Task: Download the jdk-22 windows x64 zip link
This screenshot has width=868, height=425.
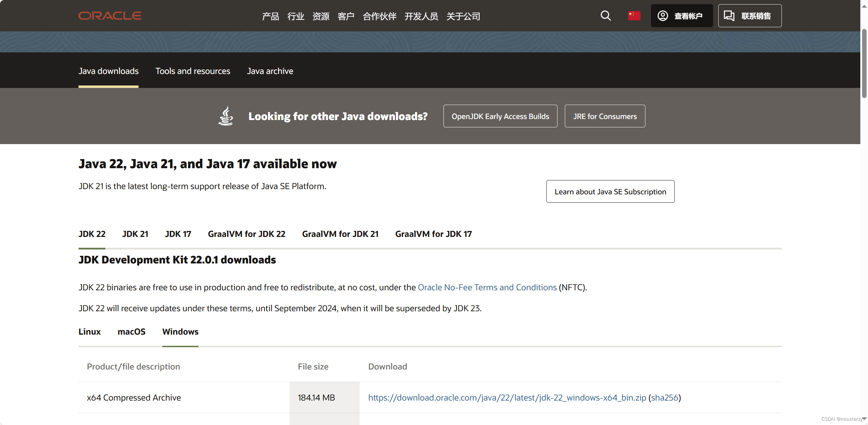Action: click(507, 397)
